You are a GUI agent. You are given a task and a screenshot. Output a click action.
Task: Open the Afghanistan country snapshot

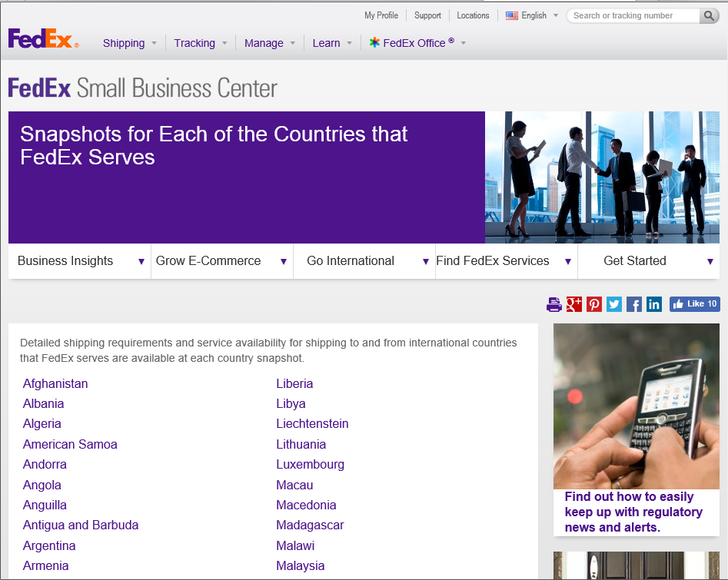click(55, 384)
